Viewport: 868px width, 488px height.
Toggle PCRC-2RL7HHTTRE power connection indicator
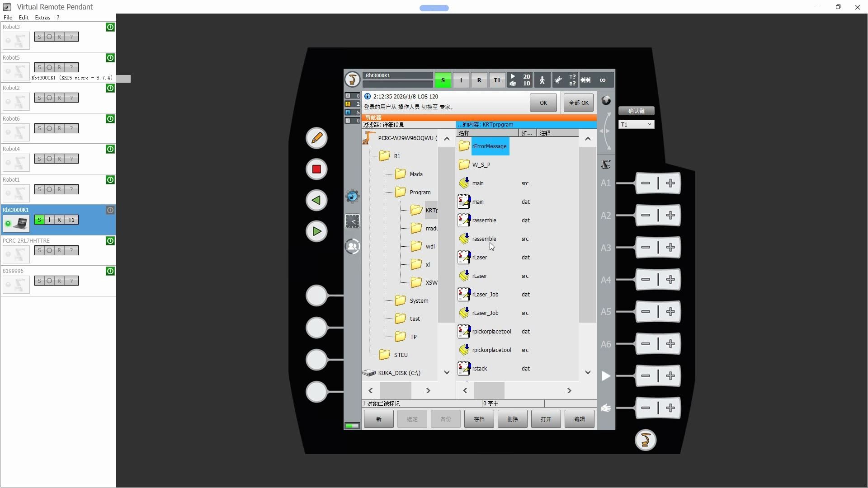click(110, 241)
